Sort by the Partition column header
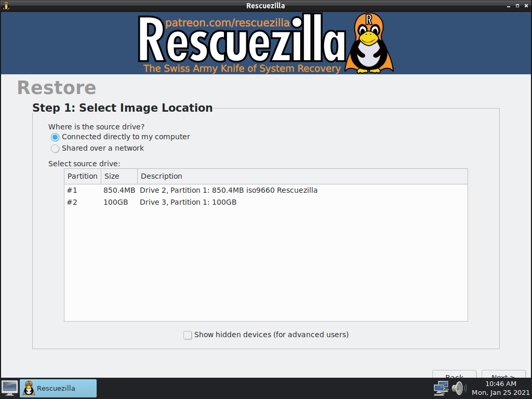 (83, 177)
